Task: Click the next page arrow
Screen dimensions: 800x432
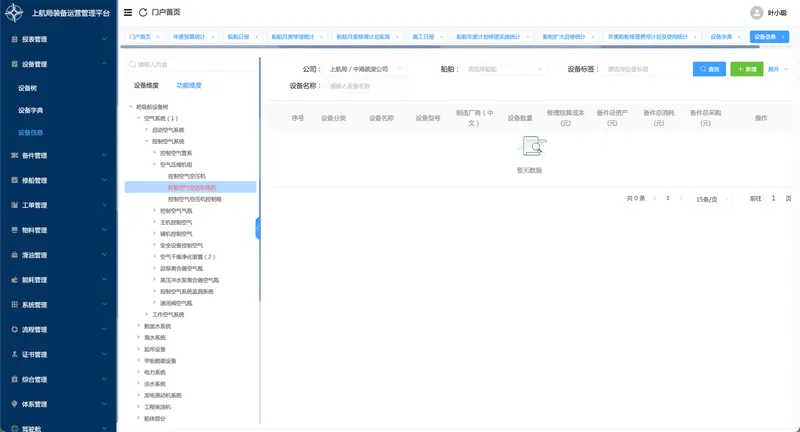Action: click(x=681, y=198)
